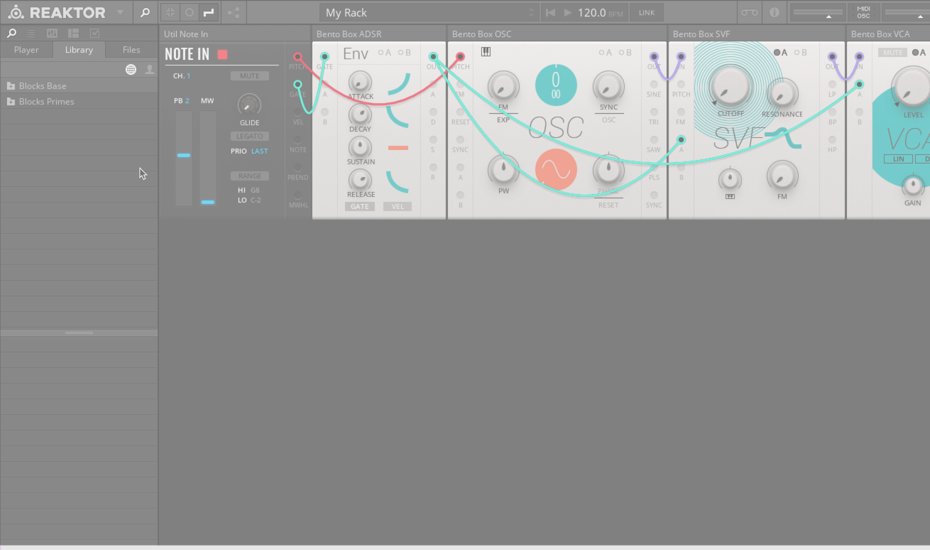Click the tape recorder icon in the header
Screen dimensions: 930x550
point(748,13)
